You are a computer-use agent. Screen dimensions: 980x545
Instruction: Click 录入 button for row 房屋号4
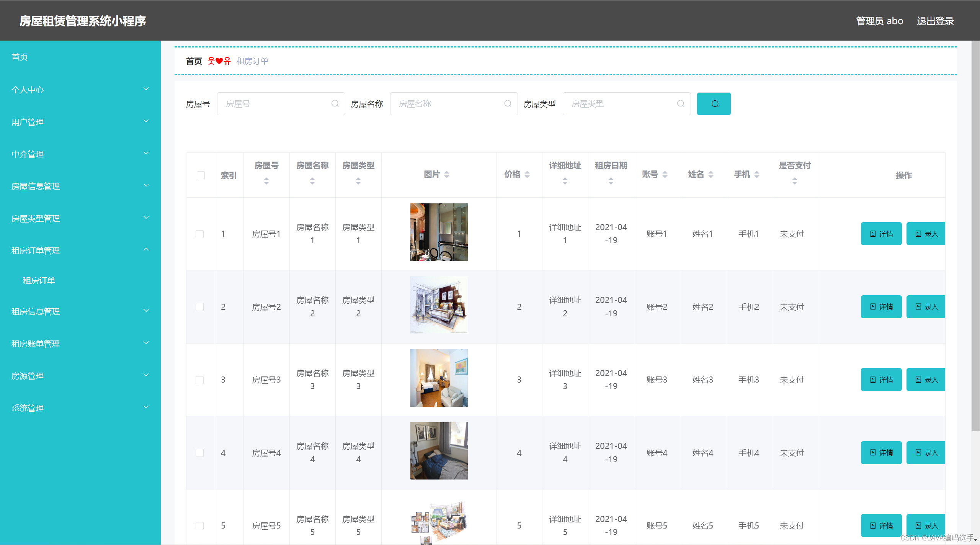tap(926, 453)
